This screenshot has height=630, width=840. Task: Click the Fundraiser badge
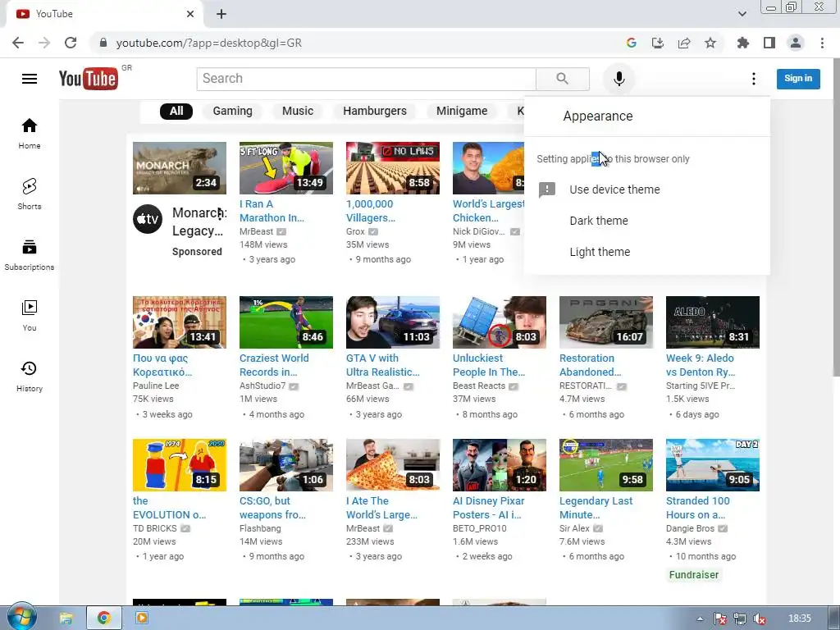click(694, 575)
